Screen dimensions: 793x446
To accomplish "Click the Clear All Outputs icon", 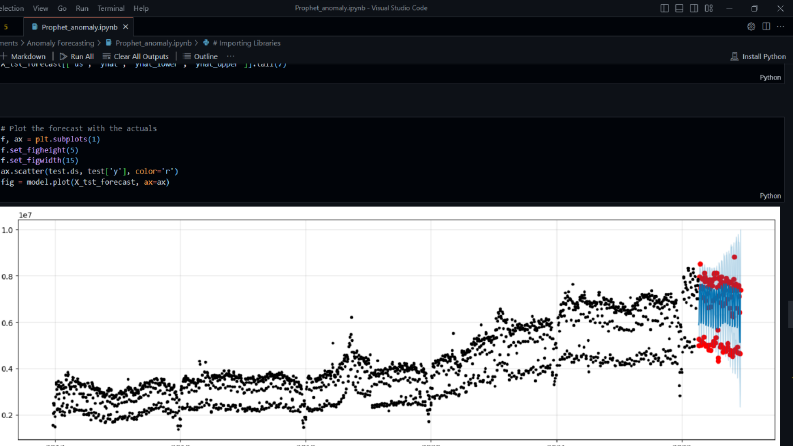I will tap(106, 56).
